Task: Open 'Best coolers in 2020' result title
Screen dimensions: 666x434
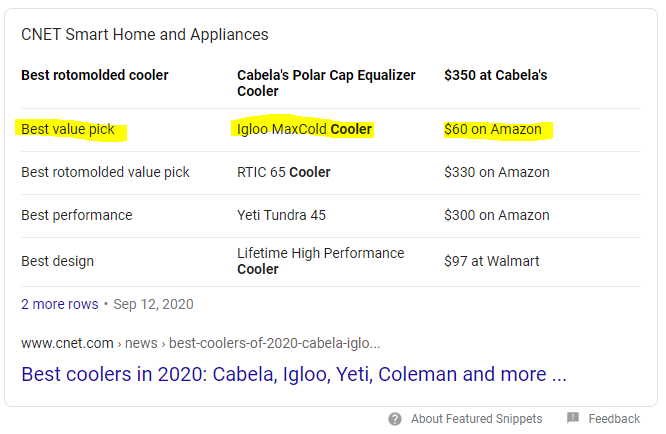Action: coord(293,374)
